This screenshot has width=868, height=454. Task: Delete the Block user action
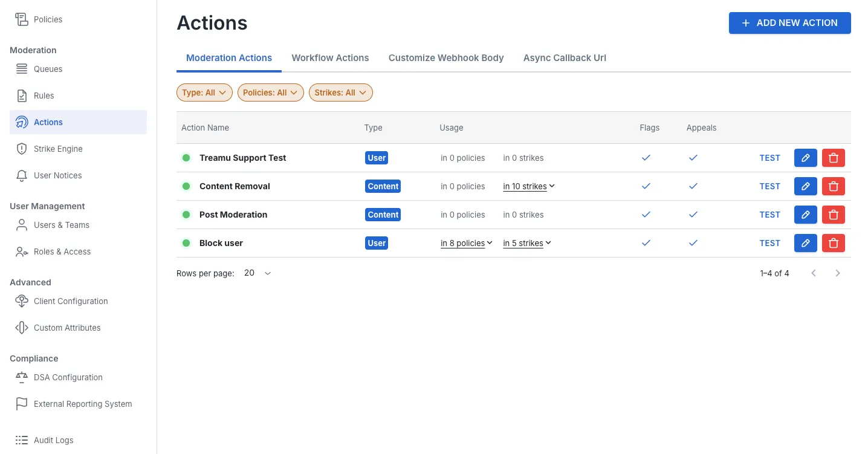pos(834,243)
